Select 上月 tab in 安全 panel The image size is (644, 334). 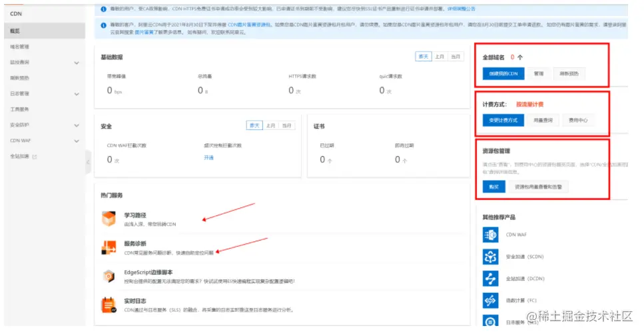pos(270,125)
